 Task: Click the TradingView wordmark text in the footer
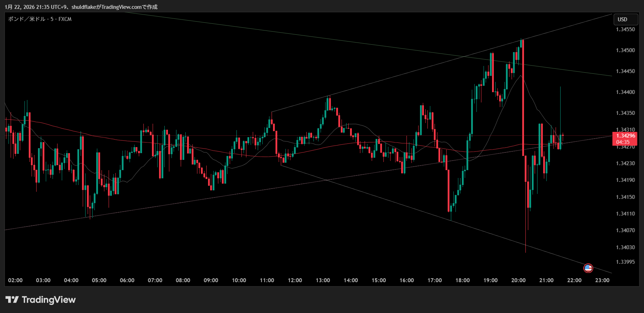coord(49,300)
